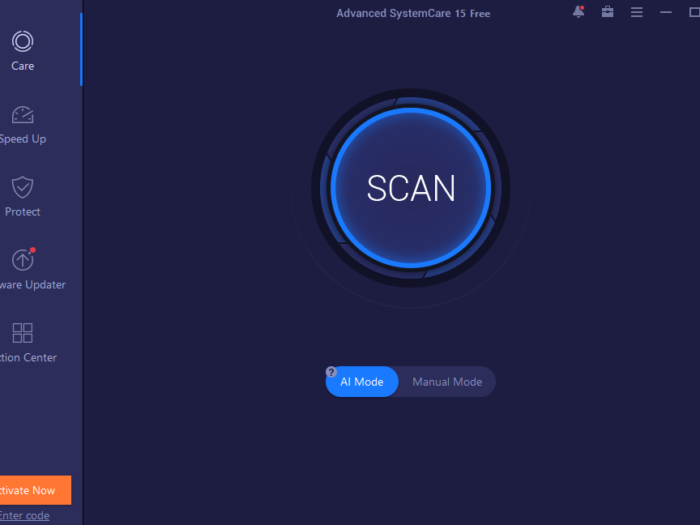Open the hamburger options menu

(x=637, y=13)
